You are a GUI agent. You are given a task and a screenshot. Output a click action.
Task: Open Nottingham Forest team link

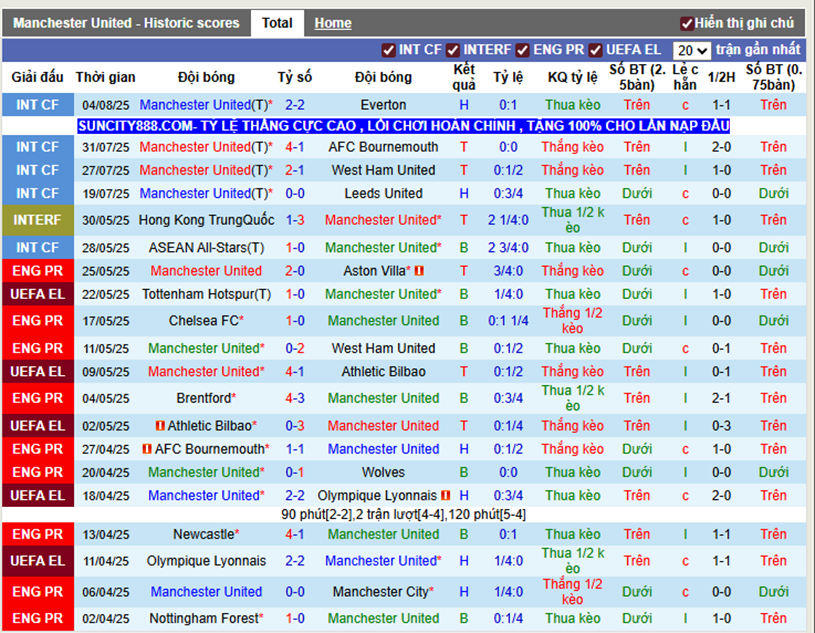tap(204, 618)
